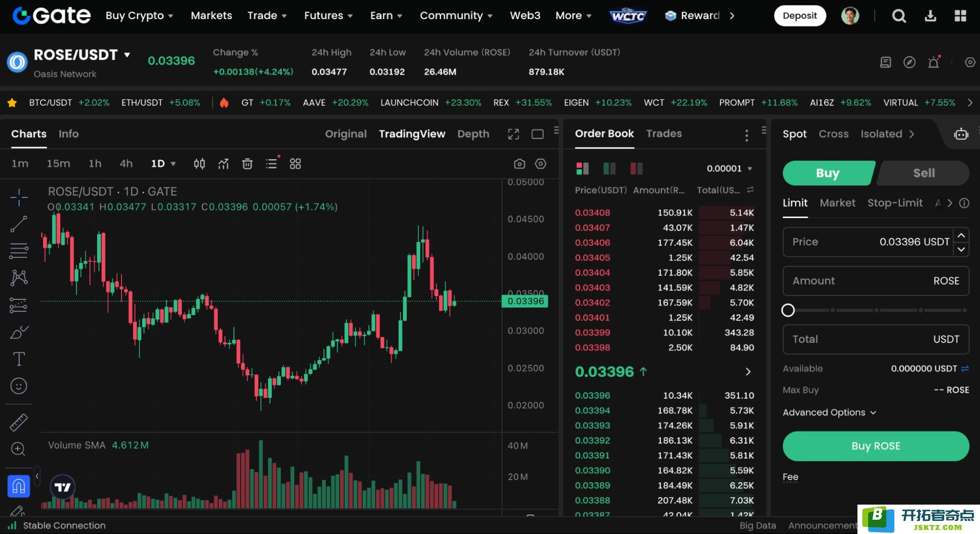The image size is (980, 534).
Task: Open the apps grid menu icon
Action: pyautogui.click(x=960, y=16)
